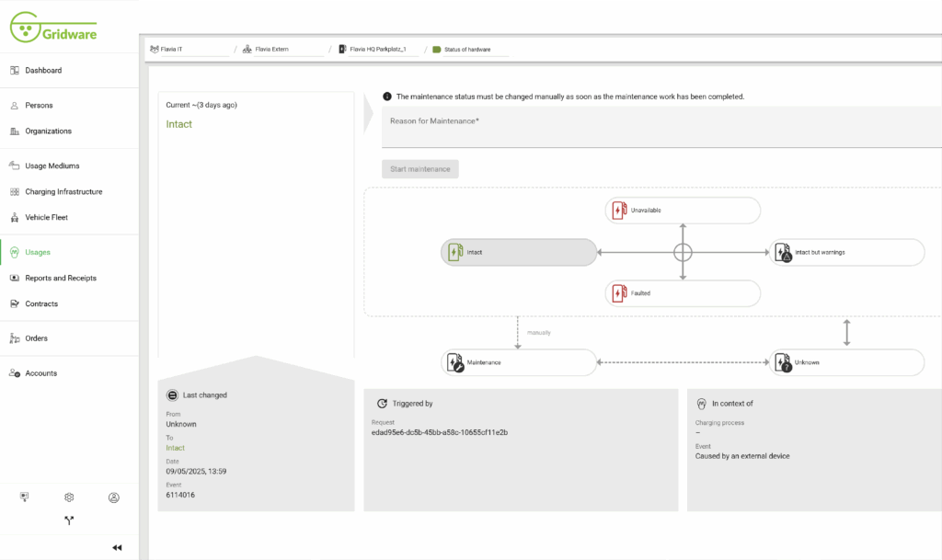This screenshot has height=560, width=942.
Task: Click the event number 6114016
Action: (180, 496)
